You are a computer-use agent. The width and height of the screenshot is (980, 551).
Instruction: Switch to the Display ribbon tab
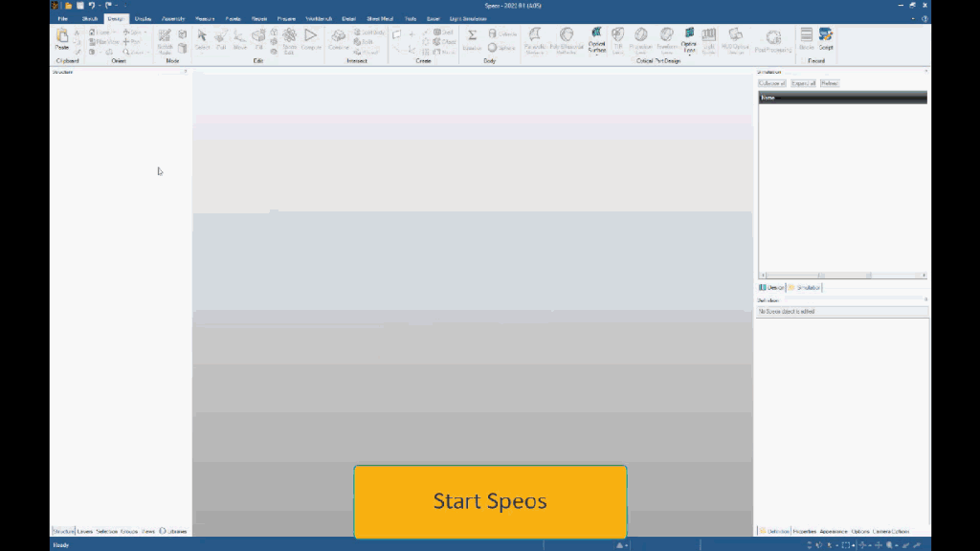[143, 19]
